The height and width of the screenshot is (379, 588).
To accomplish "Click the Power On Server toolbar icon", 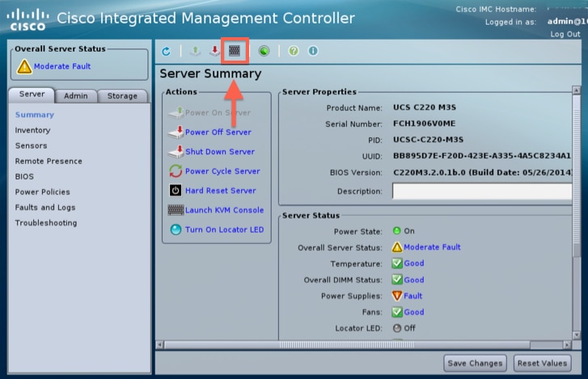I will 195,51.
